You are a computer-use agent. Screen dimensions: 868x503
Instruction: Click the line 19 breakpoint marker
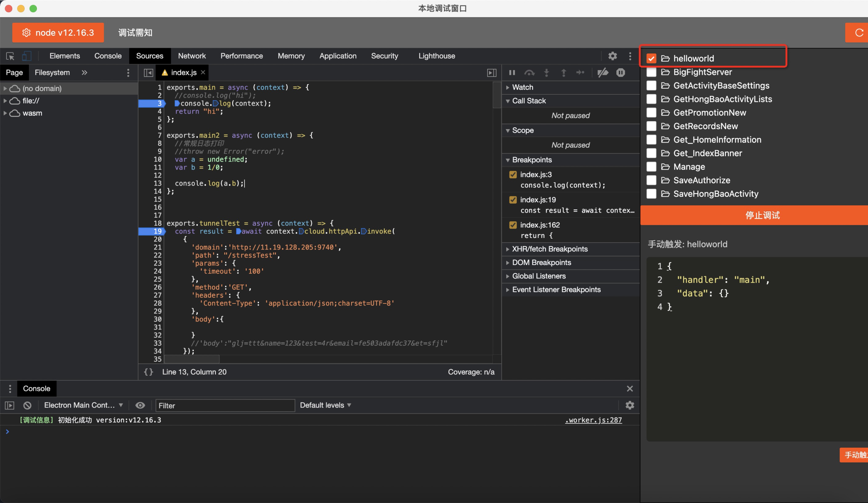[x=152, y=231]
